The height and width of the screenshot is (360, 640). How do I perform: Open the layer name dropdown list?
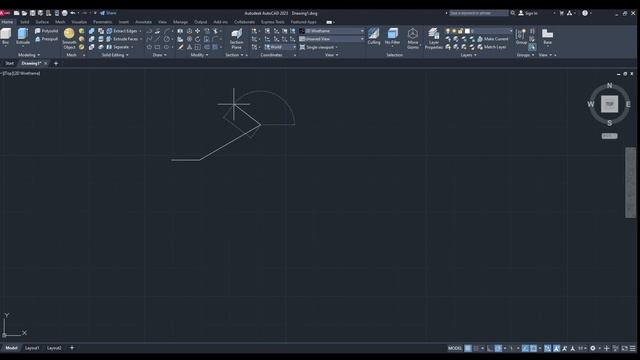[x=492, y=31]
